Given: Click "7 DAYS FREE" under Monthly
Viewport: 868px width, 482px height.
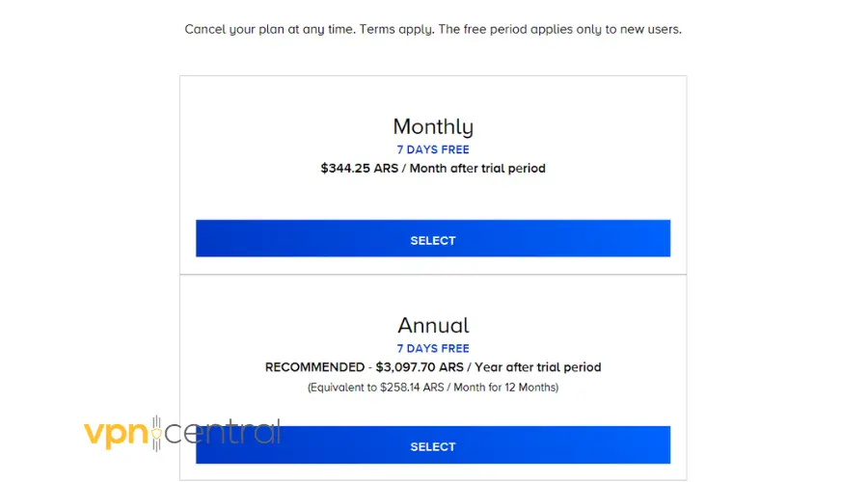Looking at the screenshot, I should [x=433, y=149].
